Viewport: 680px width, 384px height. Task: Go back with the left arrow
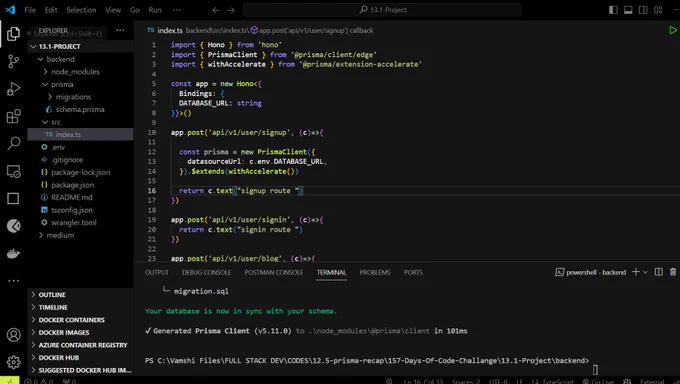coord(216,10)
